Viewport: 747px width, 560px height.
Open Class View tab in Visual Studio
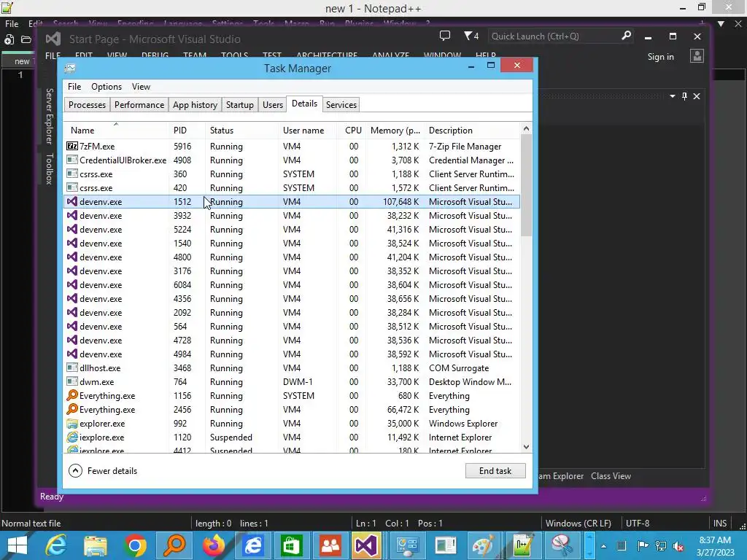(x=611, y=476)
